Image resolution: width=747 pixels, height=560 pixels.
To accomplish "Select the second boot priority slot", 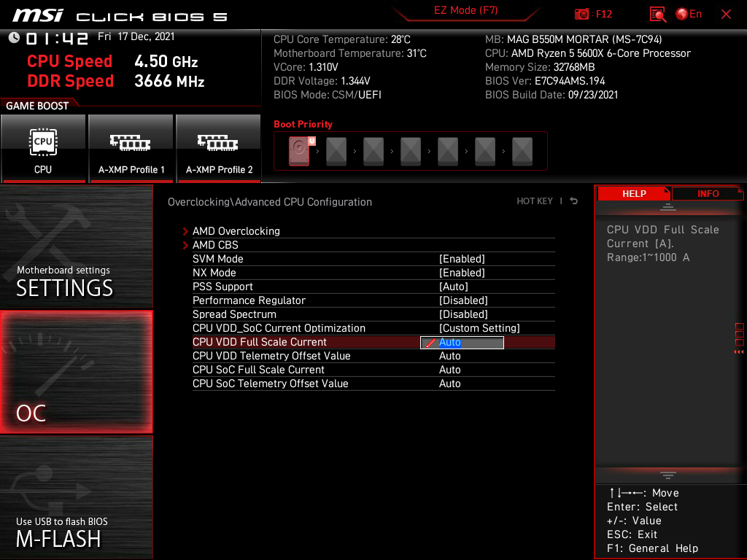I will pyautogui.click(x=336, y=151).
